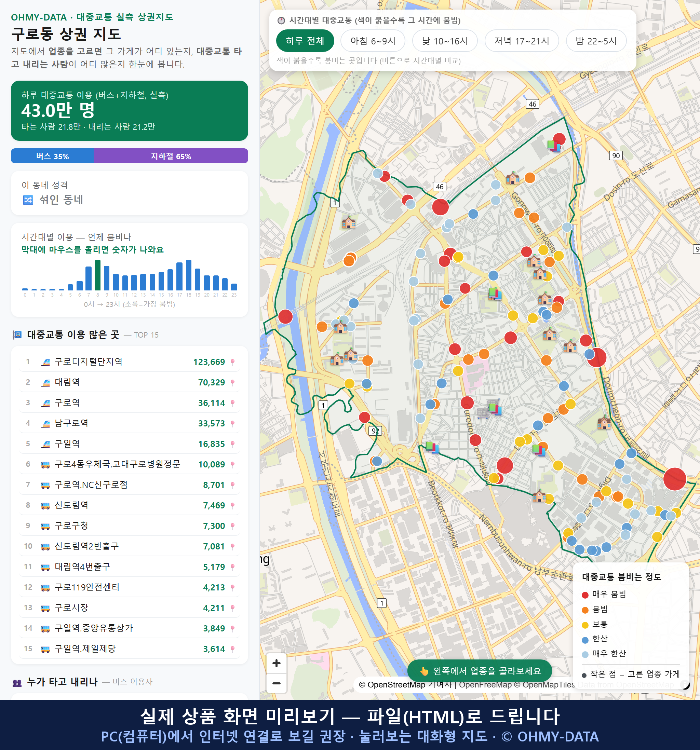
Task: Click the pin icon on the 신도림역2번출구 row
Action: tap(232, 546)
